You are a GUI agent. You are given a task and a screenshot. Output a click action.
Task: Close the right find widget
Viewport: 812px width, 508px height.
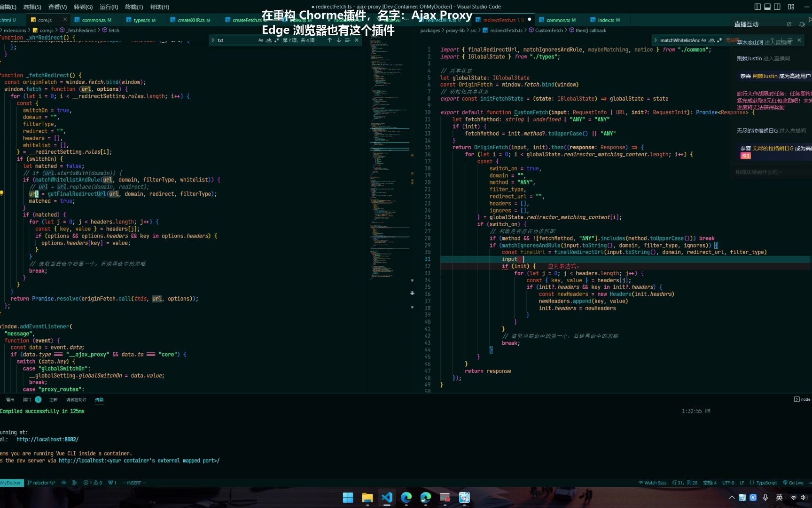click(799, 40)
